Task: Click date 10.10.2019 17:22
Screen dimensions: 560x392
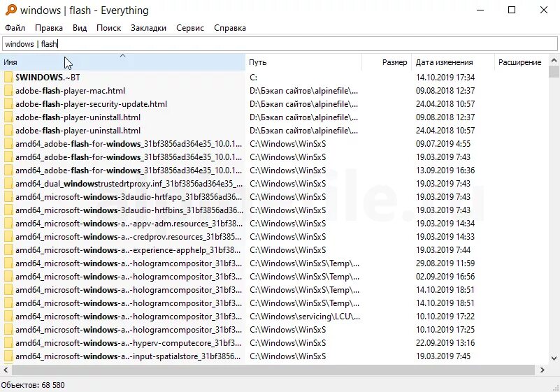Action: coord(445,317)
